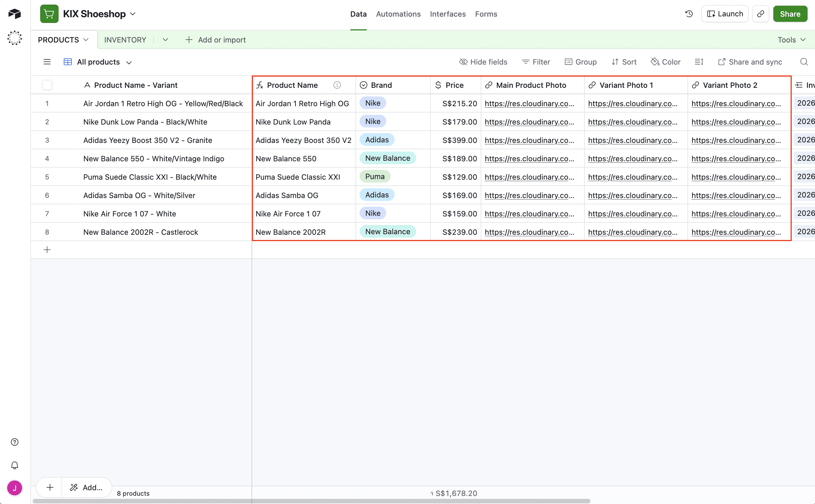Viewport: 815px width, 504px height.
Task: Copy the base link icon near Share
Action: [x=761, y=14]
